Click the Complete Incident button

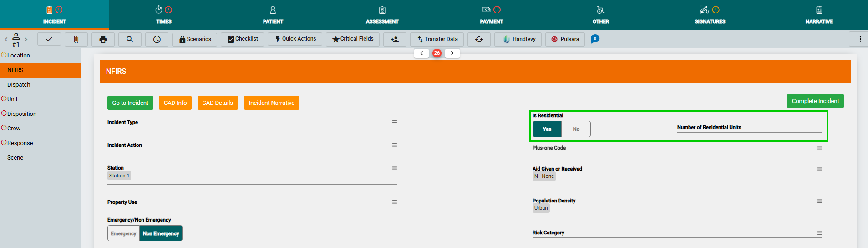815,101
